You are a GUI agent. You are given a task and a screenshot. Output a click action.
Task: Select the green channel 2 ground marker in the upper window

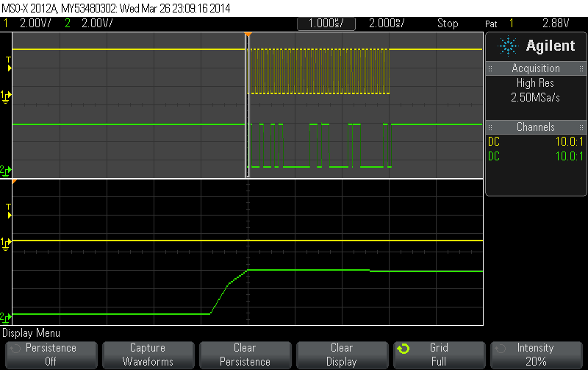pyautogui.click(x=7, y=171)
